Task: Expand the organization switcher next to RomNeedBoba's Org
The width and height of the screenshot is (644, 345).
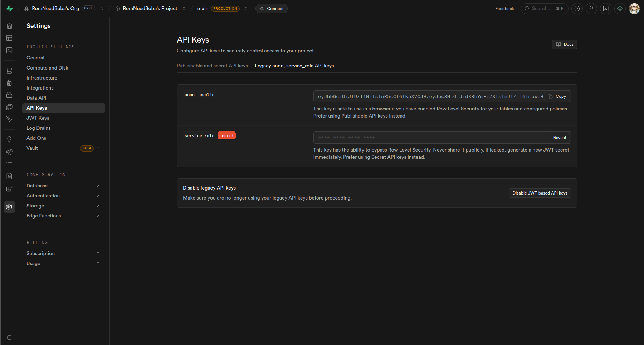Action: (x=102, y=9)
